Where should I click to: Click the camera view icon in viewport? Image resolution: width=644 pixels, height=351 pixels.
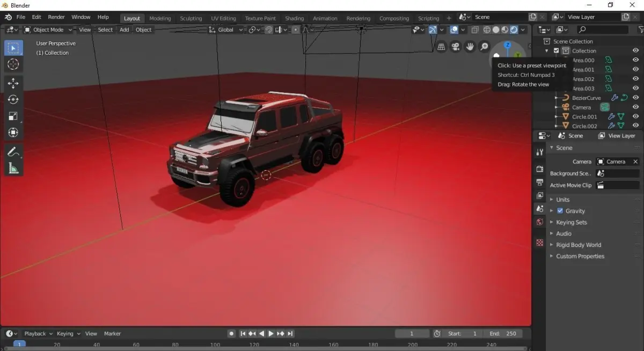click(x=456, y=47)
